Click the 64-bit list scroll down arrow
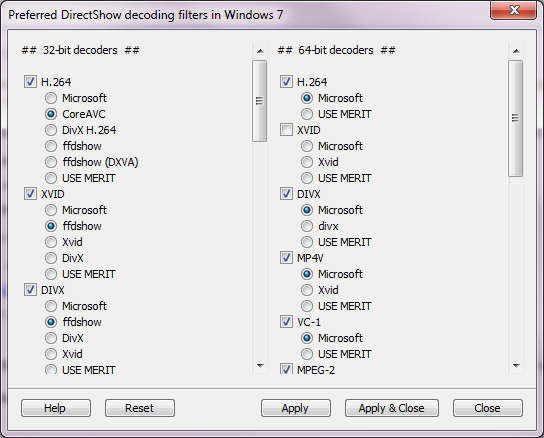 tap(516, 365)
